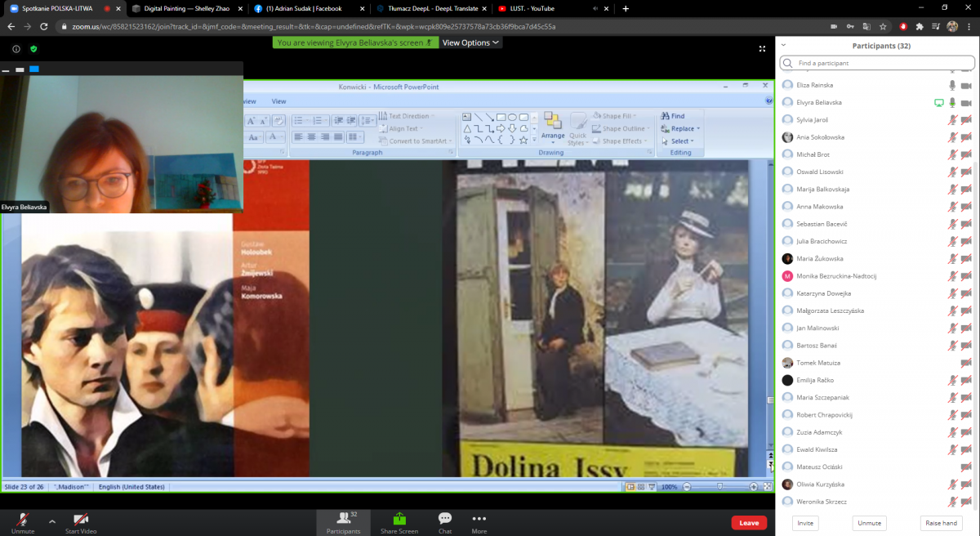The width and height of the screenshot is (980, 536).
Task: Toggle Michał Brot's muted microphone icon
Action: pyautogui.click(x=952, y=154)
